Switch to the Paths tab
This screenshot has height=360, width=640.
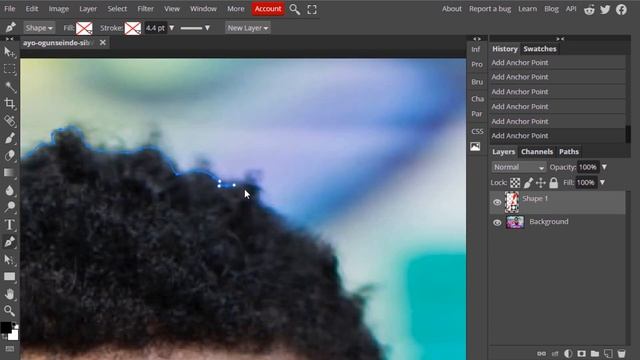coord(569,152)
